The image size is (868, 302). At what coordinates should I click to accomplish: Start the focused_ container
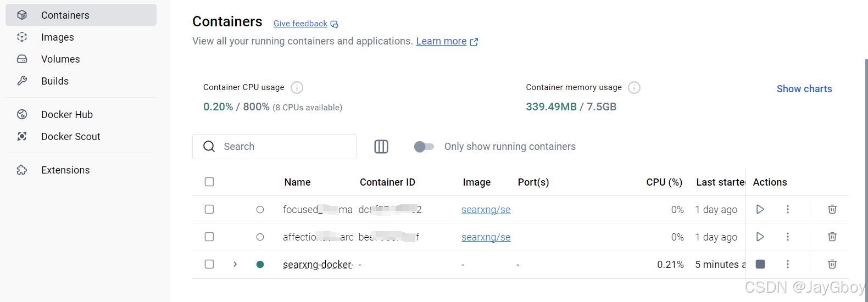(760, 209)
